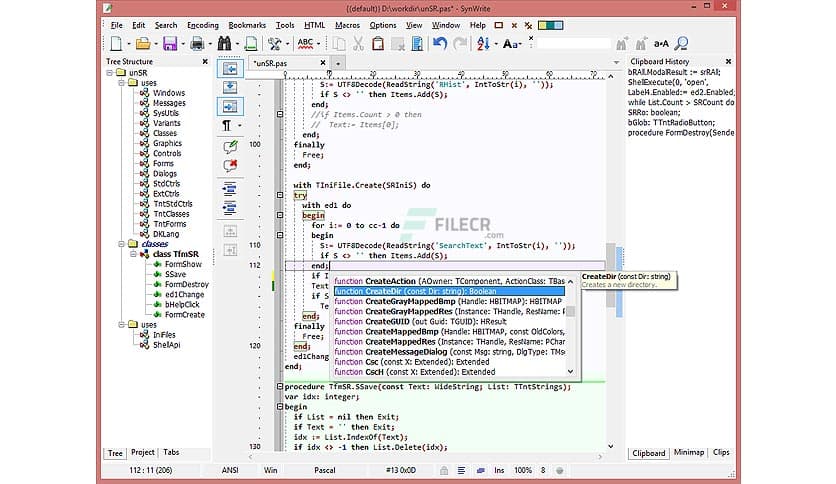
Task: Switch to the Project tab
Action: click(142, 452)
